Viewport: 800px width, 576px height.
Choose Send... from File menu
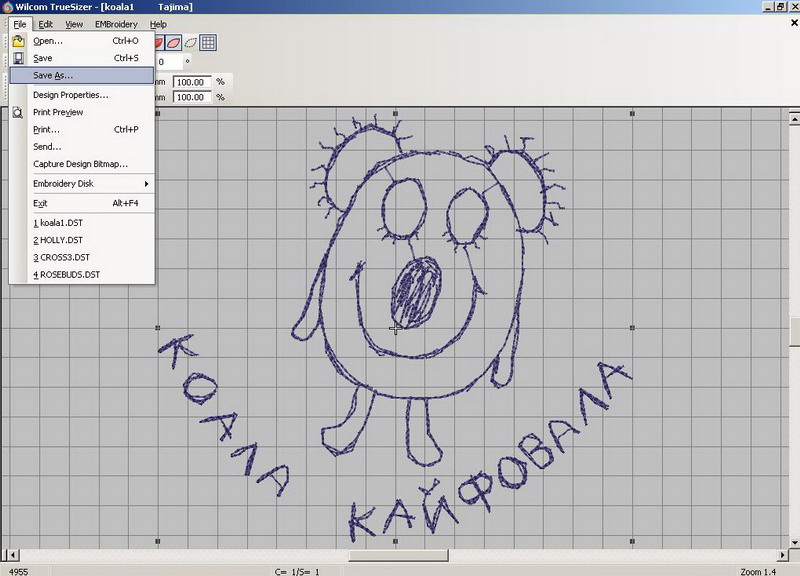click(x=47, y=147)
